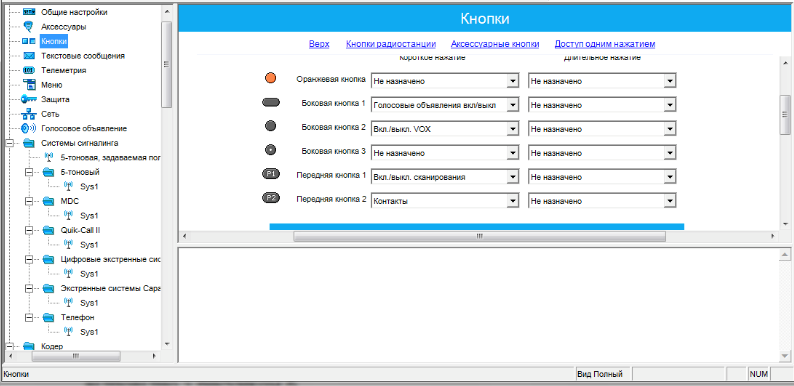This screenshot has width=794, height=386.
Task: Select Sys1 under MDC
Action: (89, 216)
